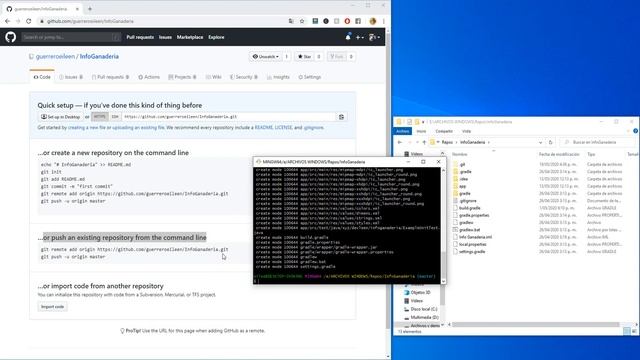Reload the GitHub page
Image resolution: width=640 pixels, height=360 pixels.
pos(29,21)
